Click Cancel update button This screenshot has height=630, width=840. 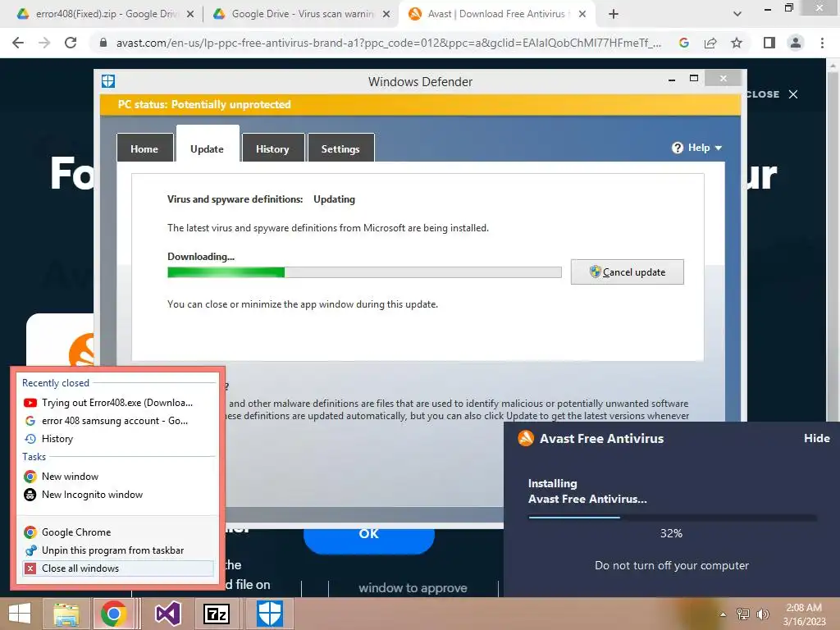(x=627, y=272)
